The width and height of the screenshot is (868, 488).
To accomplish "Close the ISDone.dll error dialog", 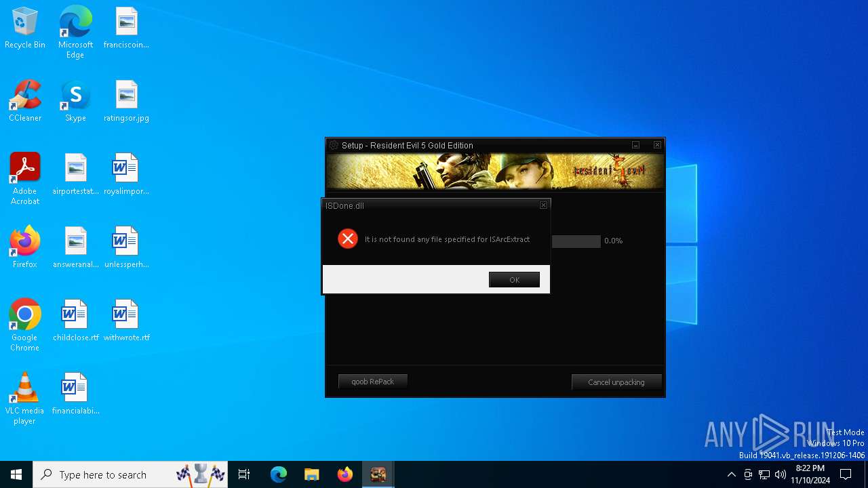I will click(543, 205).
